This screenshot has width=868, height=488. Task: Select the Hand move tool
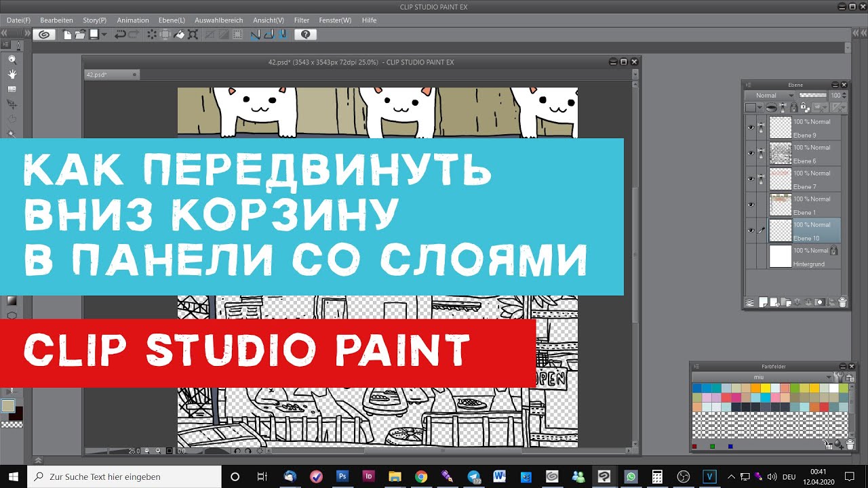(x=12, y=74)
